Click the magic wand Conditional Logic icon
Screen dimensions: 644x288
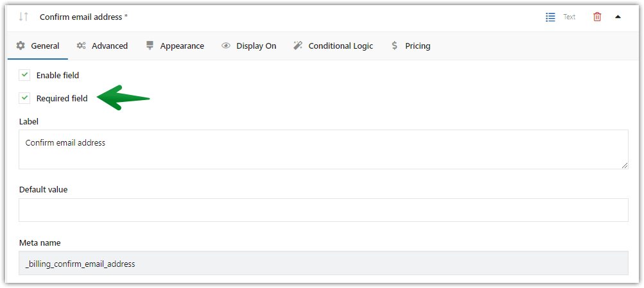click(298, 46)
